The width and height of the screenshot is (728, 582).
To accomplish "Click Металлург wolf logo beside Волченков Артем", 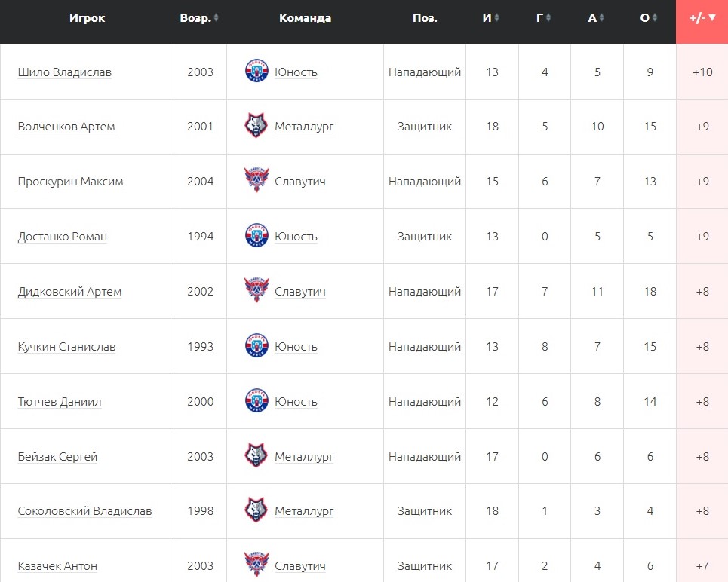I will click(x=256, y=127).
